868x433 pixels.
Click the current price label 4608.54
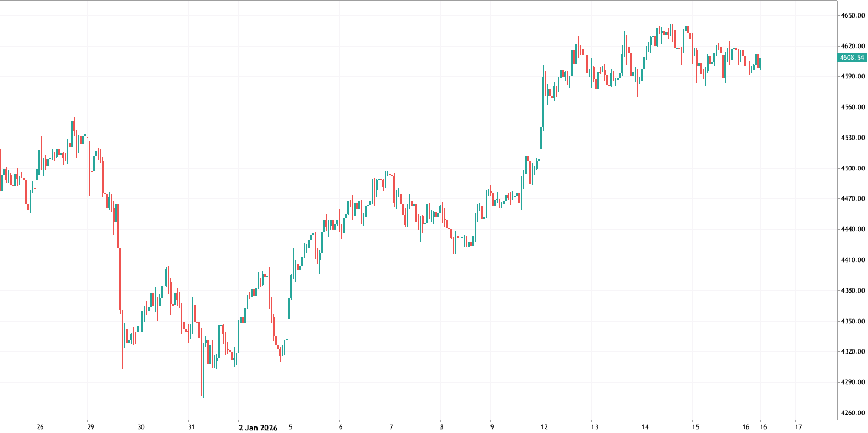852,58
